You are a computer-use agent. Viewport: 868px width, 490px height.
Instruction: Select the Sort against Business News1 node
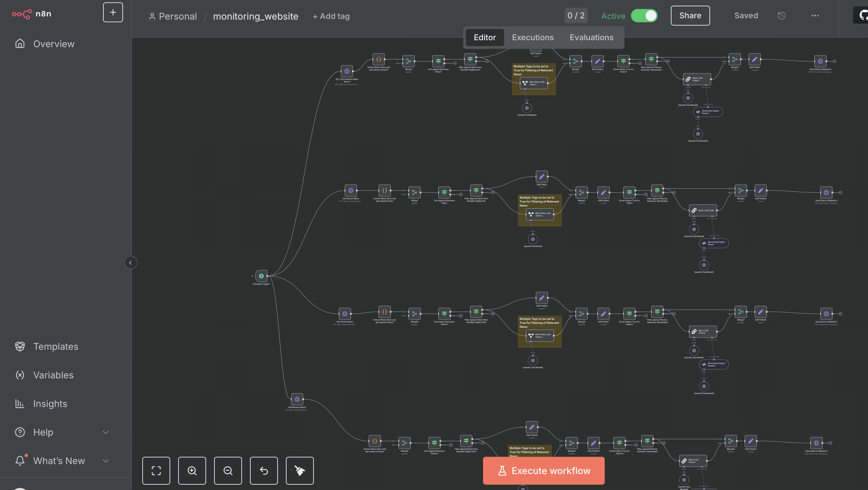[x=438, y=61]
